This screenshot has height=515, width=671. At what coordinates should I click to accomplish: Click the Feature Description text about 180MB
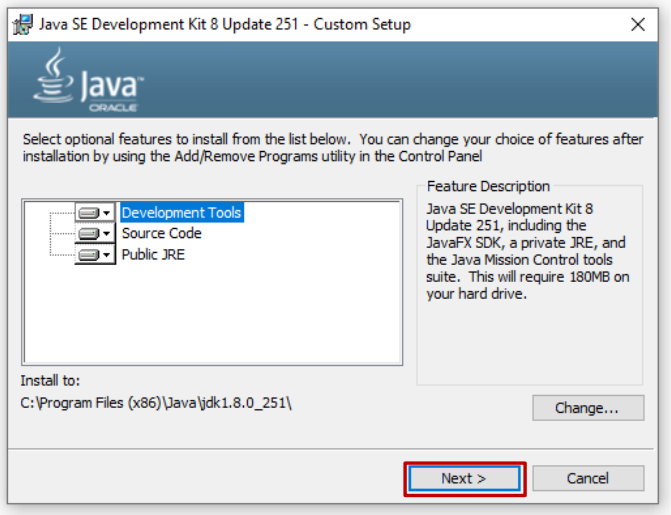(527, 251)
